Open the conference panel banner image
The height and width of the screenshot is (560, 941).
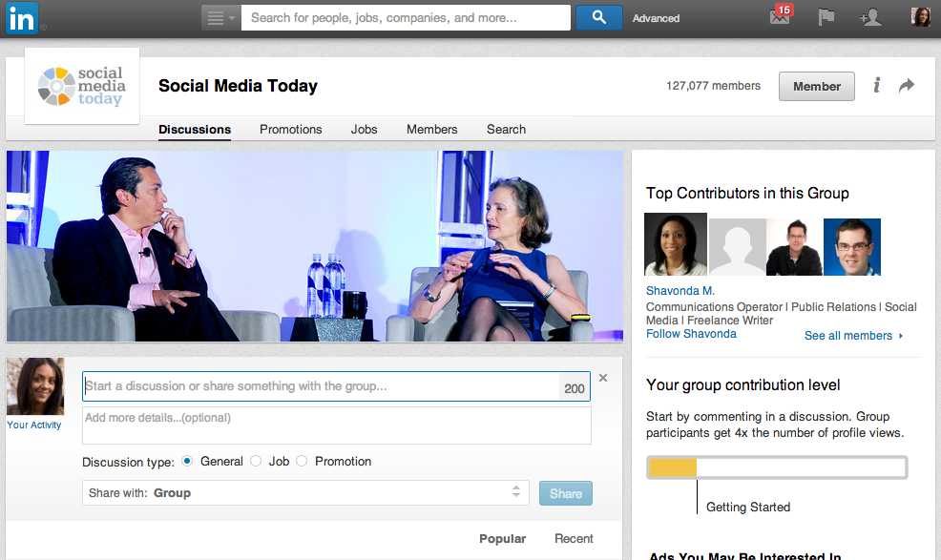click(315, 246)
